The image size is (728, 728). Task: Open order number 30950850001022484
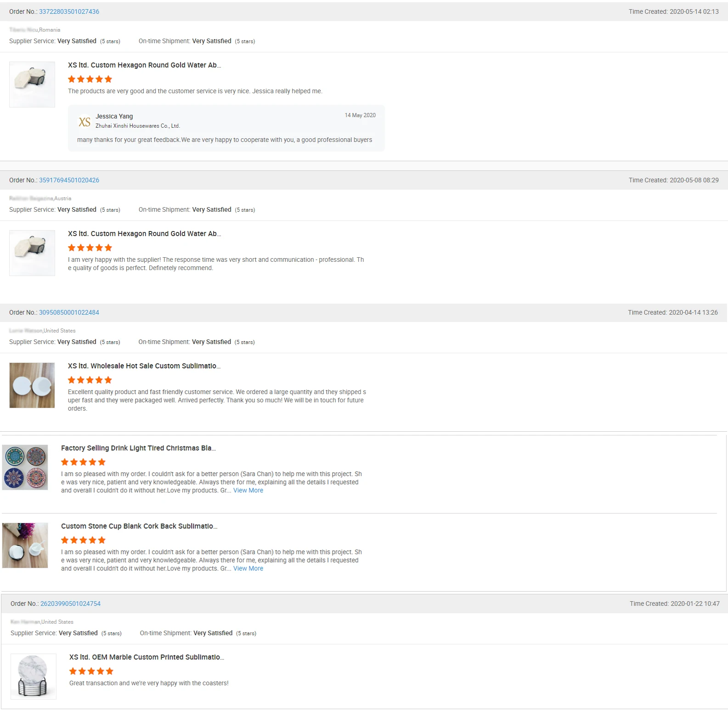69,312
